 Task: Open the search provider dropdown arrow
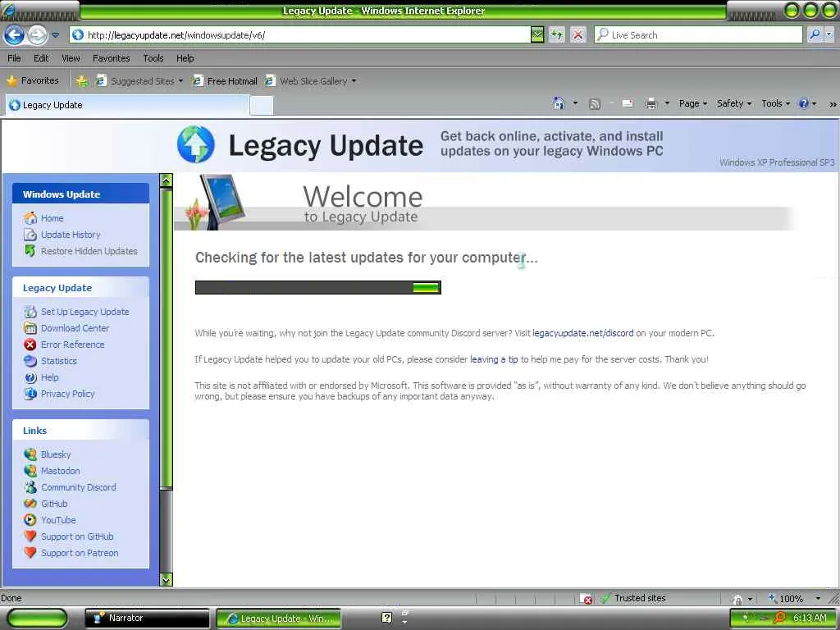point(829,35)
